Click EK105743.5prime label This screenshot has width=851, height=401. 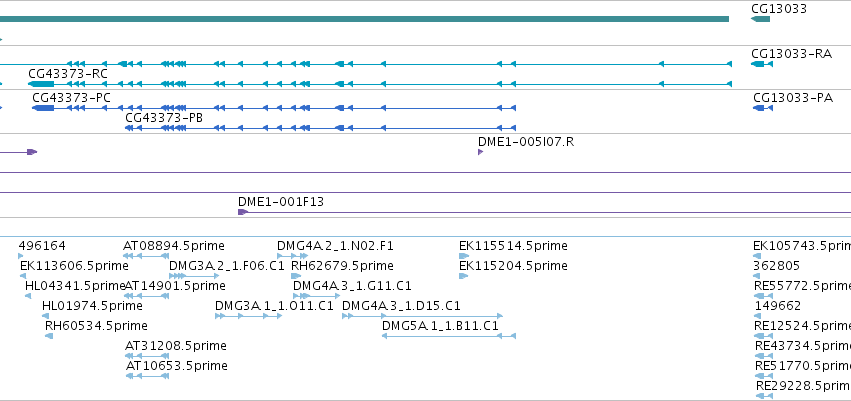coord(802,246)
